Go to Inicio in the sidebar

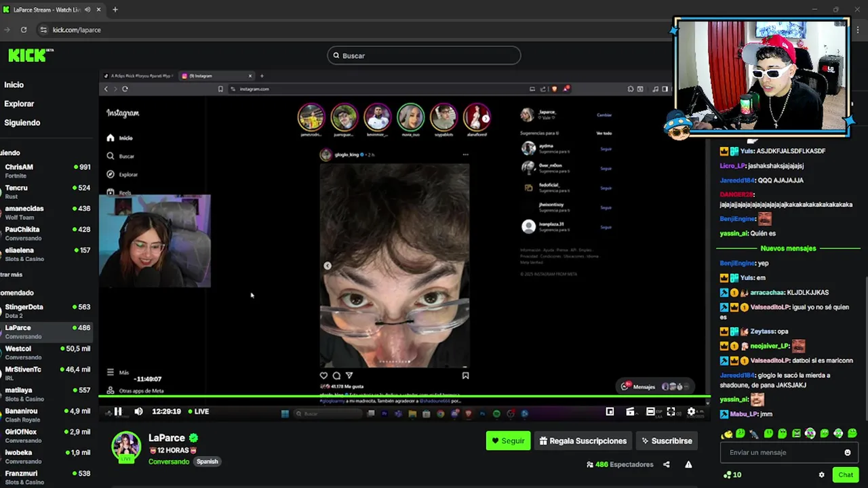(x=14, y=85)
